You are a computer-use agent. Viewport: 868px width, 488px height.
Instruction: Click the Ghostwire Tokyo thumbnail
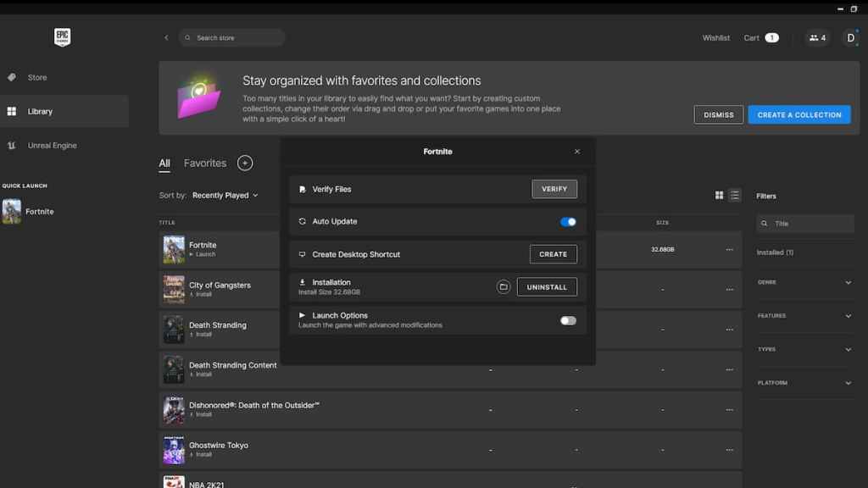pyautogui.click(x=174, y=450)
